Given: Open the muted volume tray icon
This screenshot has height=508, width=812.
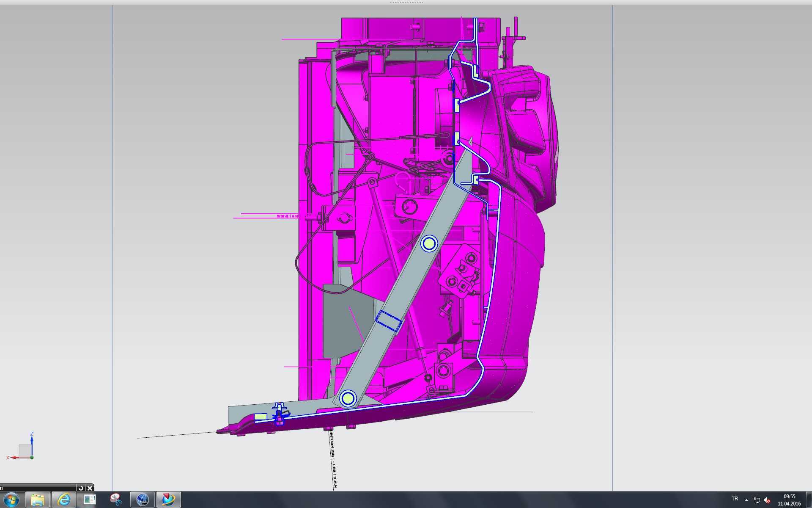Looking at the screenshot, I should [x=768, y=500].
